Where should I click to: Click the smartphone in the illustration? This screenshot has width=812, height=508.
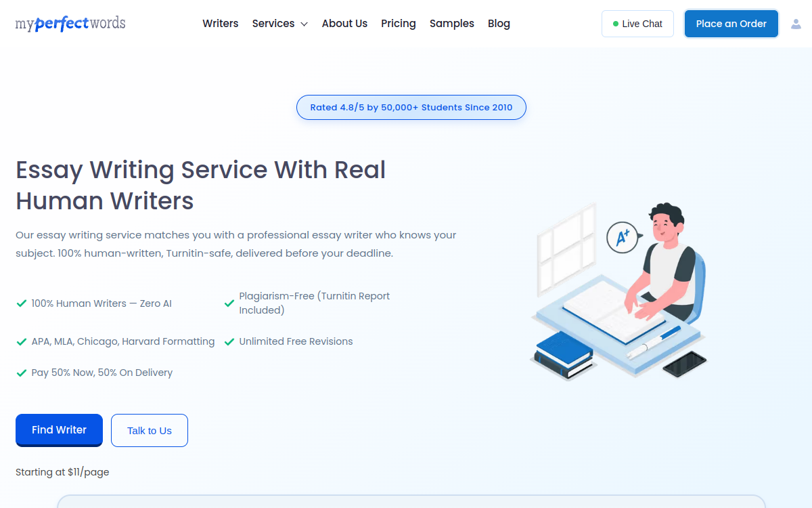point(684,364)
